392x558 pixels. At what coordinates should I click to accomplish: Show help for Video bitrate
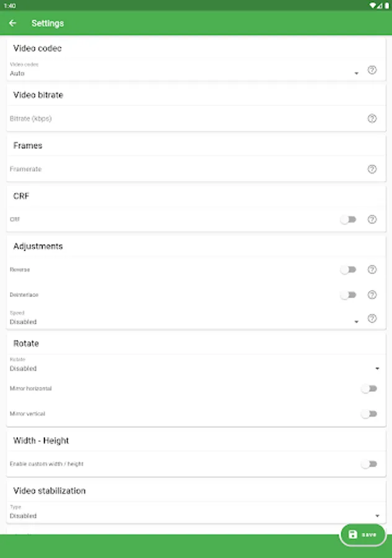pos(372,118)
